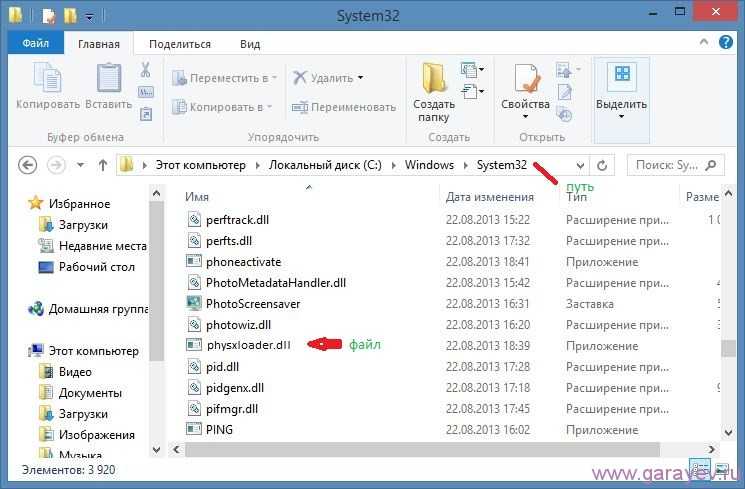Open Видео folder in sidebar
The image size is (745, 489).
pos(75,372)
